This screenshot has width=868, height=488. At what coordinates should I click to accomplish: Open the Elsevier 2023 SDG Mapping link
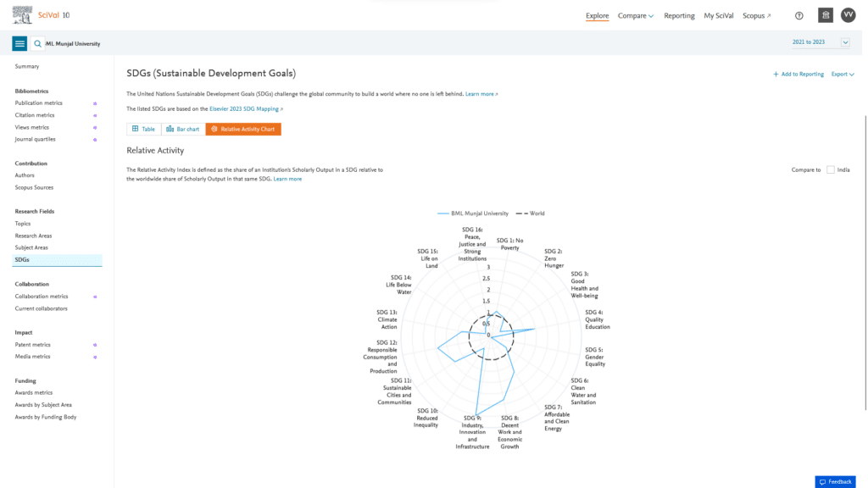pyautogui.click(x=246, y=109)
